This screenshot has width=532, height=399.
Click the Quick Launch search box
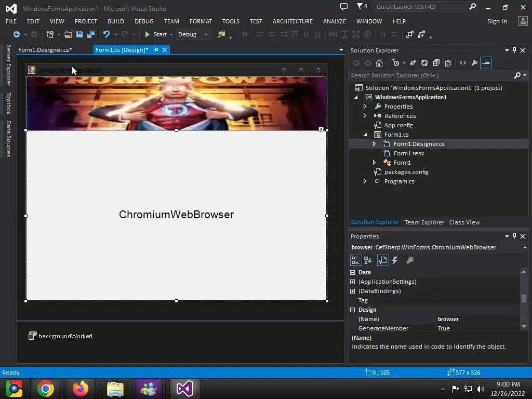pyautogui.click(x=421, y=7)
